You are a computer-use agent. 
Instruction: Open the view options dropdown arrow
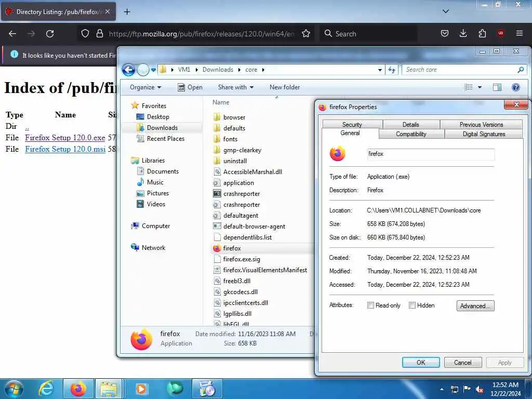point(480,87)
